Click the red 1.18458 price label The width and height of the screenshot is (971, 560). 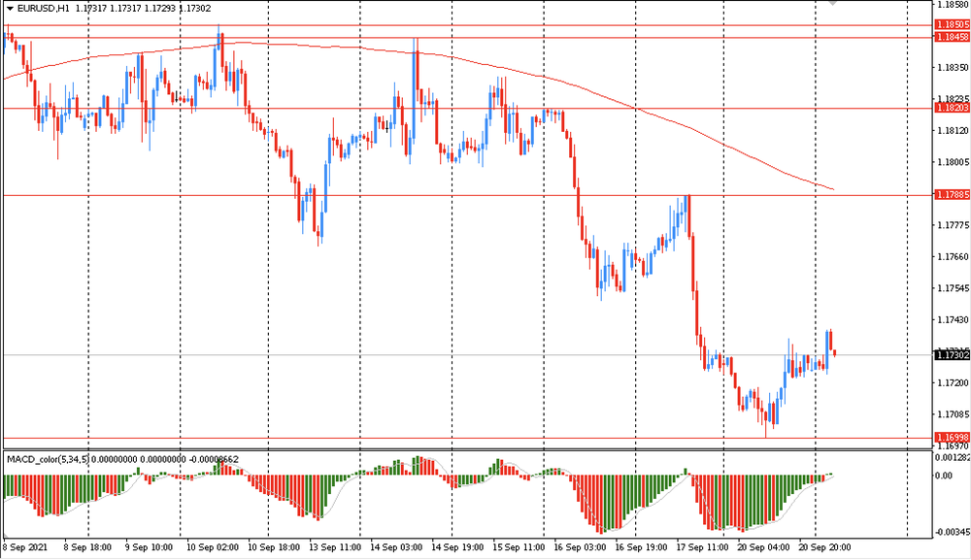pyautogui.click(x=953, y=37)
